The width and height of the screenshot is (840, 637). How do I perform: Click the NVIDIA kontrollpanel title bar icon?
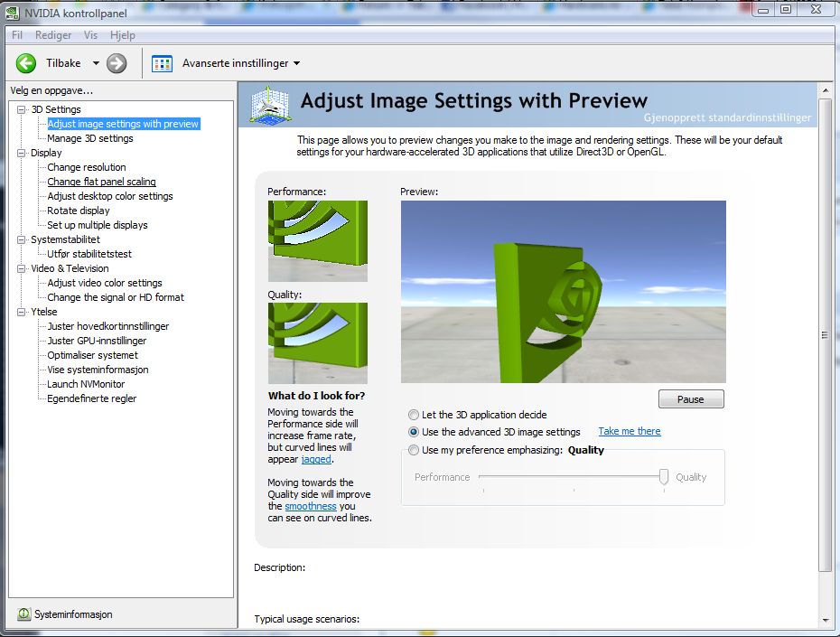pyautogui.click(x=13, y=13)
